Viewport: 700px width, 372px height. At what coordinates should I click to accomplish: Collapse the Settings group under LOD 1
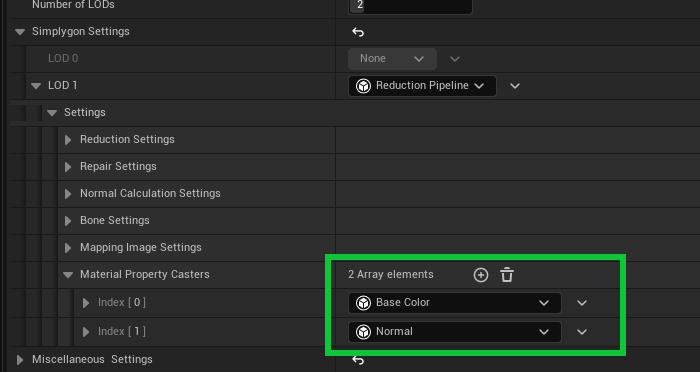[x=52, y=113]
